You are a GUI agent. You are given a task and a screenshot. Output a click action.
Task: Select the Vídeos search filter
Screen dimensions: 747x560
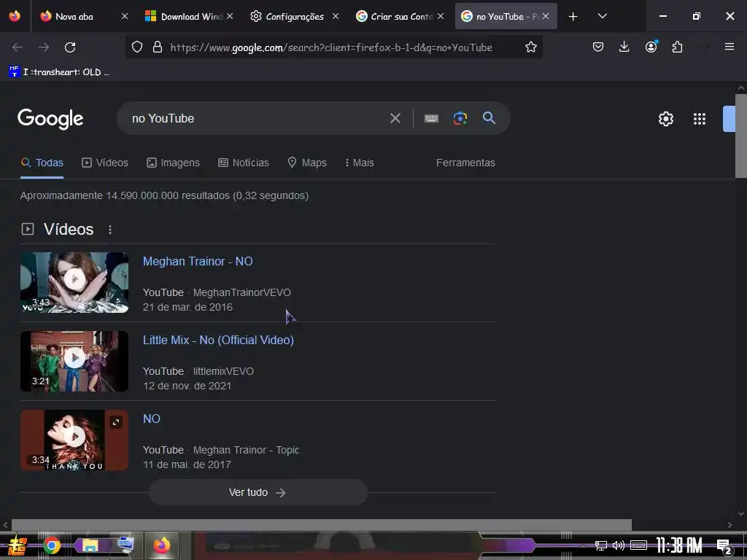coord(105,163)
